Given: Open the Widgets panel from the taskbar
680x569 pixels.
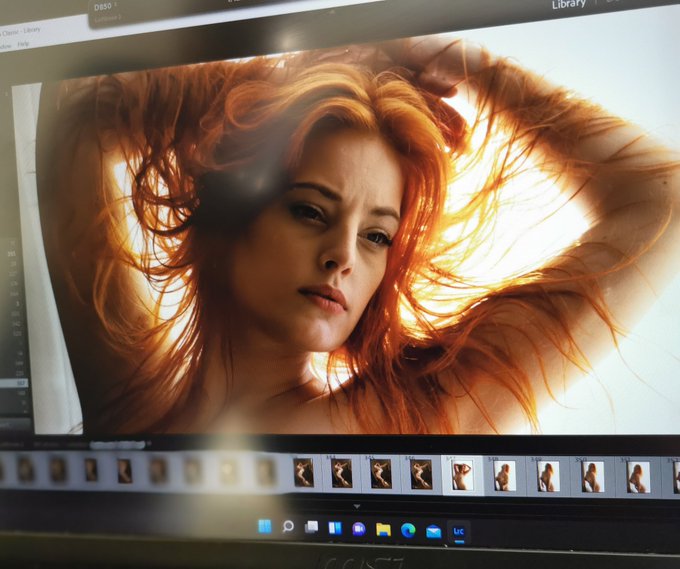Looking at the screenshot, I should coord(335,528).
